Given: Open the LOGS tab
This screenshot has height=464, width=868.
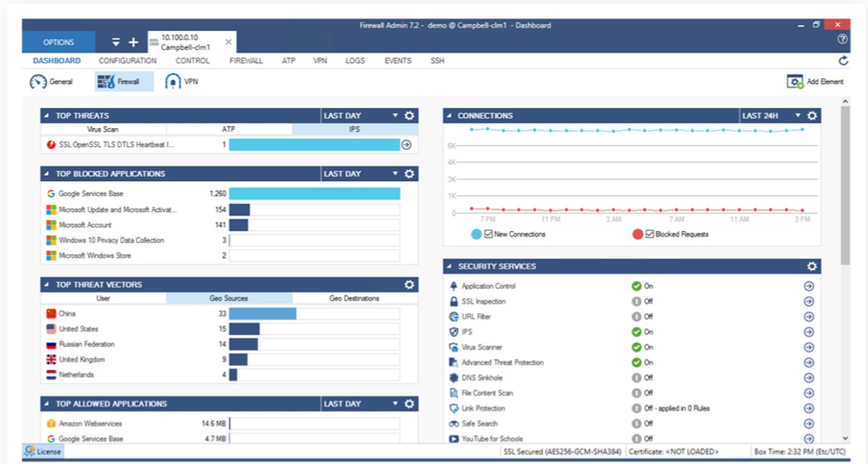Looking at the screenshot, I should [355, 61].
